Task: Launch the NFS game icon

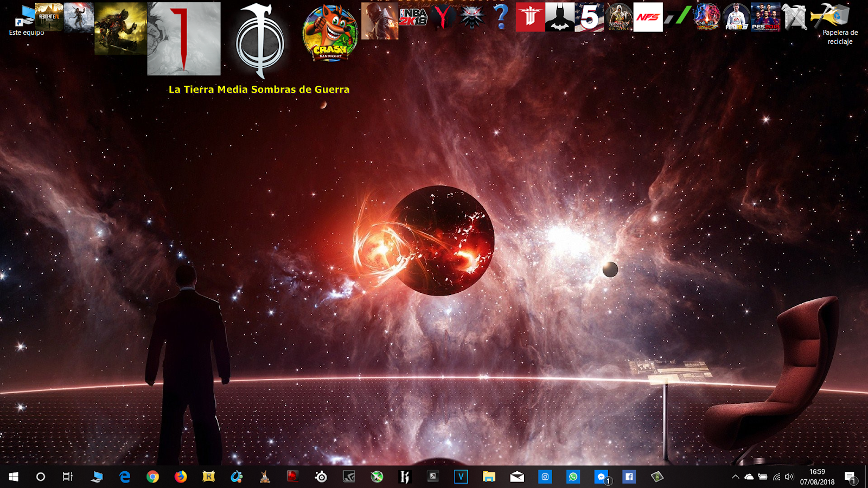Action: [x=648, y=17]
